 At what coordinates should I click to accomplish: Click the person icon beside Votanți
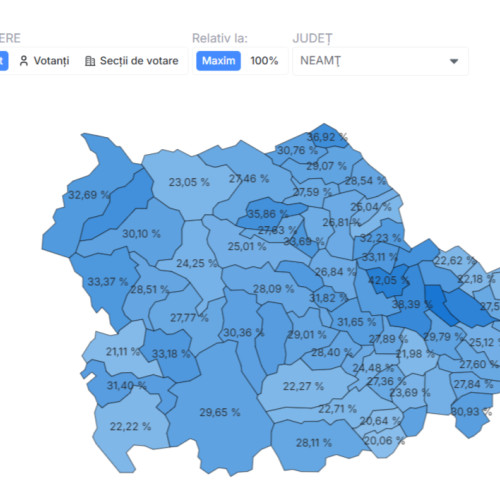click(24, 61)
